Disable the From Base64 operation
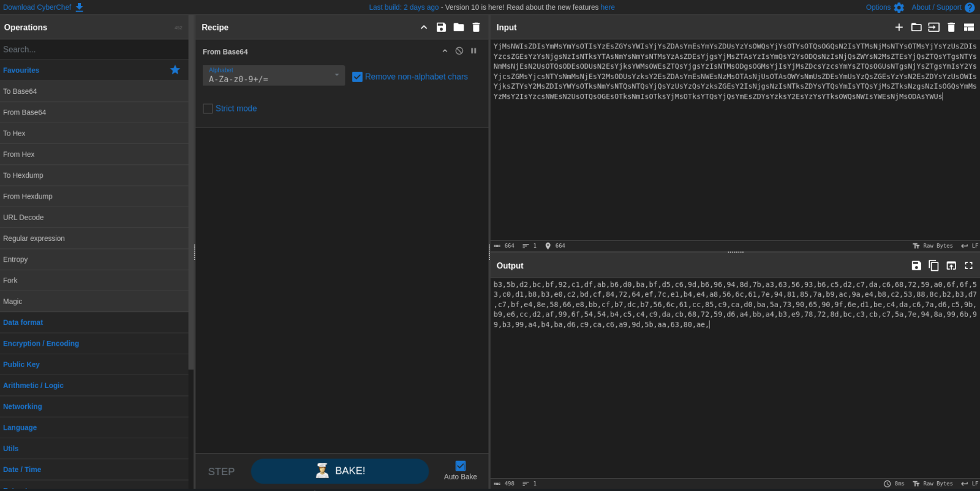Screen dimensions: 980x491 tap(459, 51)
